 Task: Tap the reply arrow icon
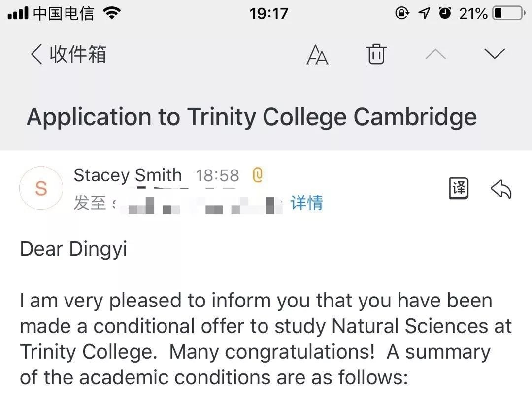point(501,189)
